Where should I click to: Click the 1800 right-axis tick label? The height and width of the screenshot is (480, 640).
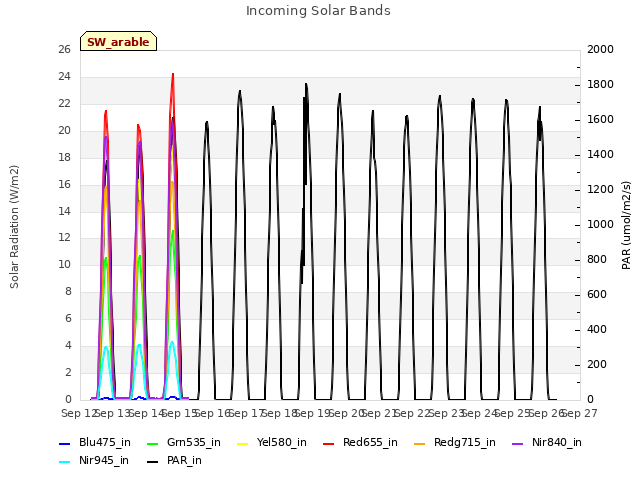tap(600, 84)
